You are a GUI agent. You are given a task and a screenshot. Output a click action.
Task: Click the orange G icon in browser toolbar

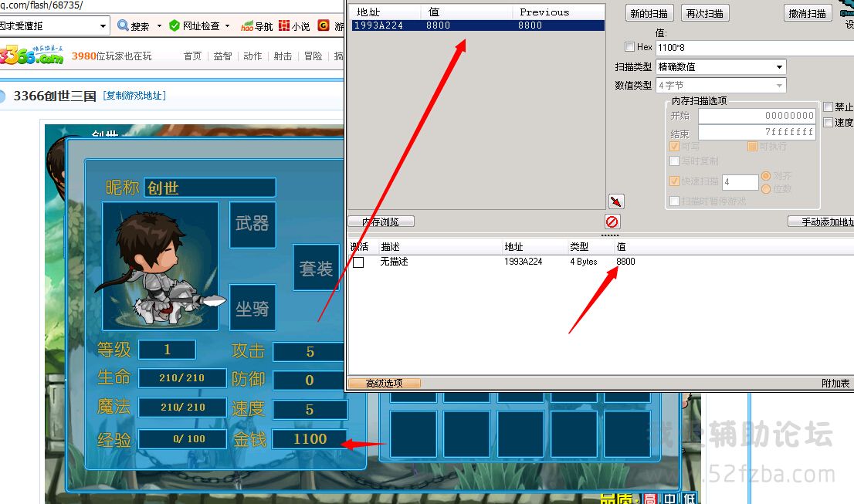pyautogui.click(x=324, y=25)
